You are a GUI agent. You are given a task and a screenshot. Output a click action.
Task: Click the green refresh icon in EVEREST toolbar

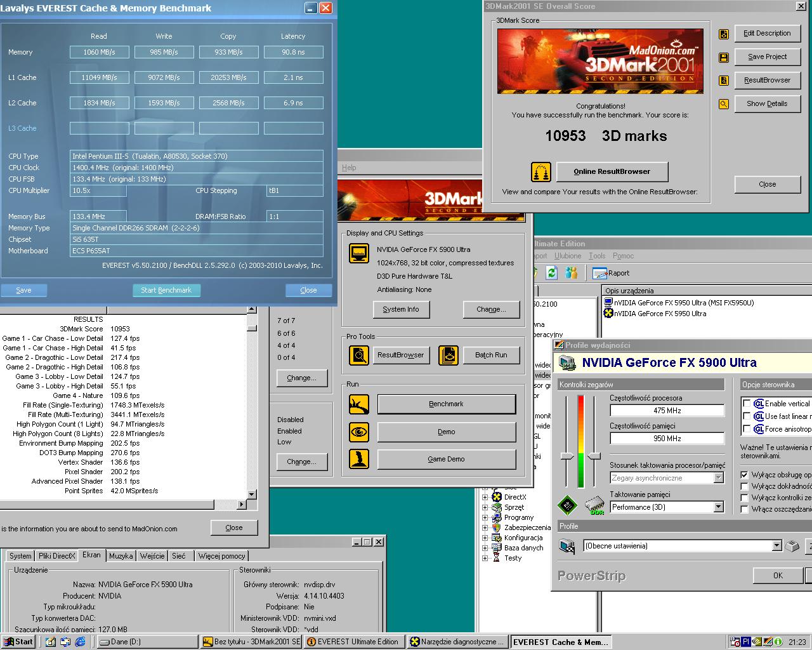pos(551,273)
